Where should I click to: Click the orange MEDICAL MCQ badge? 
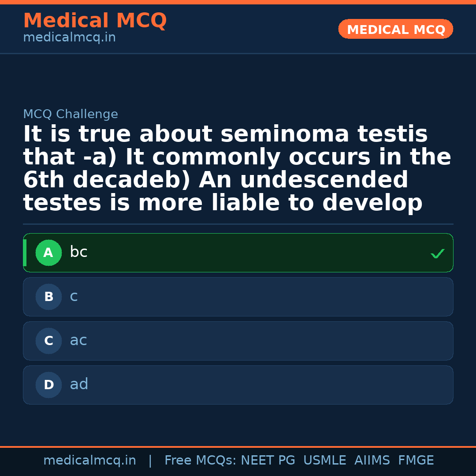click(396, 30)
